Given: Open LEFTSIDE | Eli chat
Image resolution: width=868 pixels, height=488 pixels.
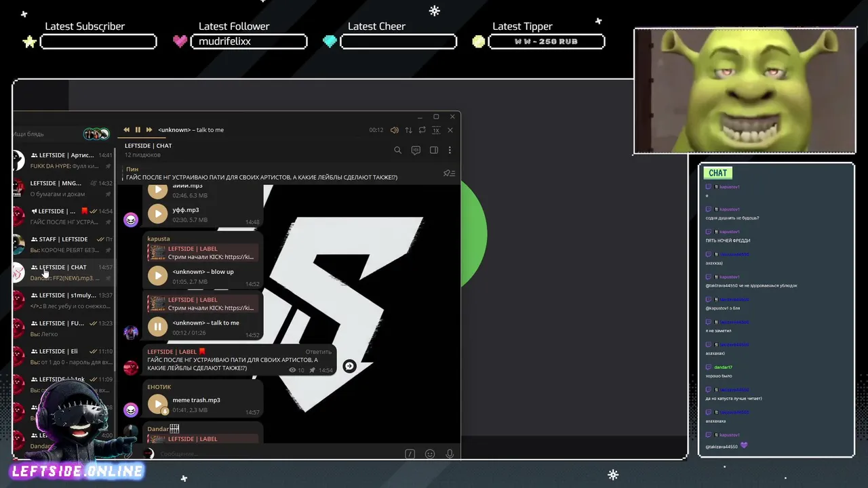Looking at the screenshot, I should [64, 357].
